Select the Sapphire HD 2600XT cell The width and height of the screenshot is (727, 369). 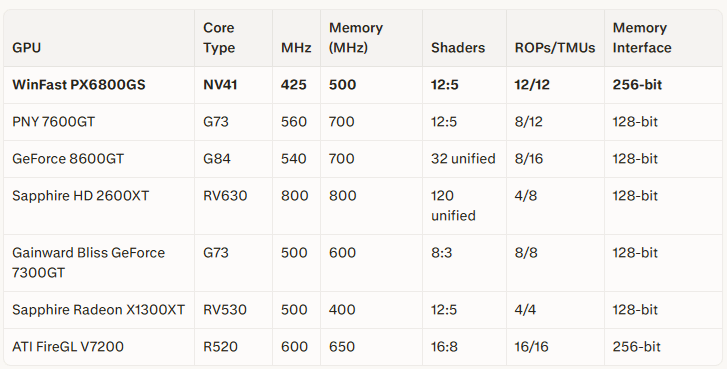tap(81, 196)
